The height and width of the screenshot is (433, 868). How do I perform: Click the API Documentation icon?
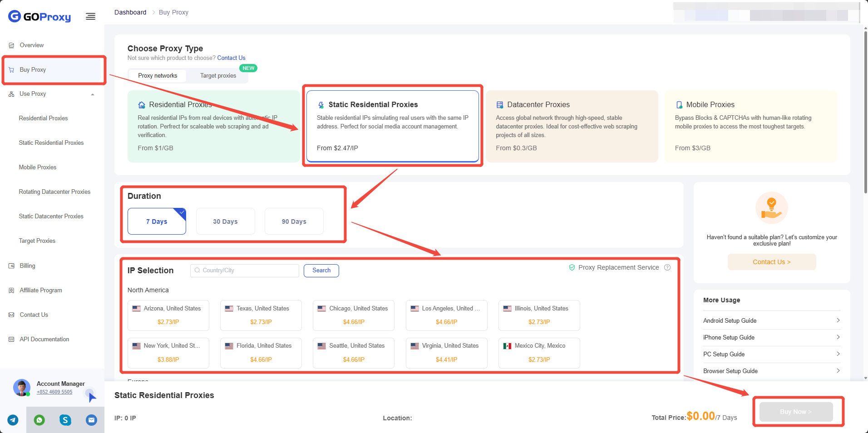point(11,340)
